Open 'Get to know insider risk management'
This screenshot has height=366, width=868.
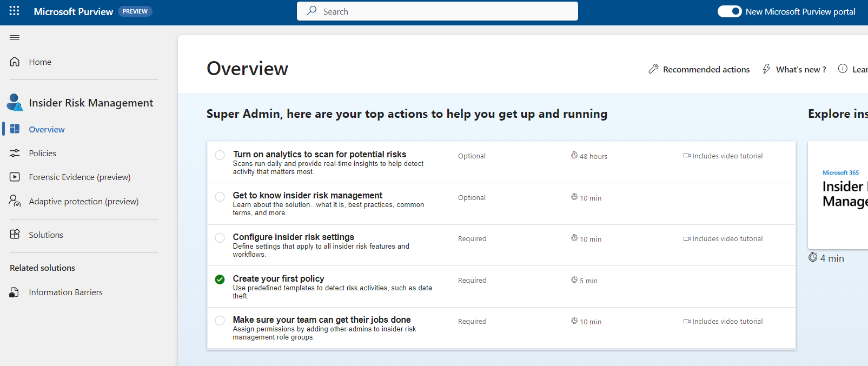click(307, 195)
